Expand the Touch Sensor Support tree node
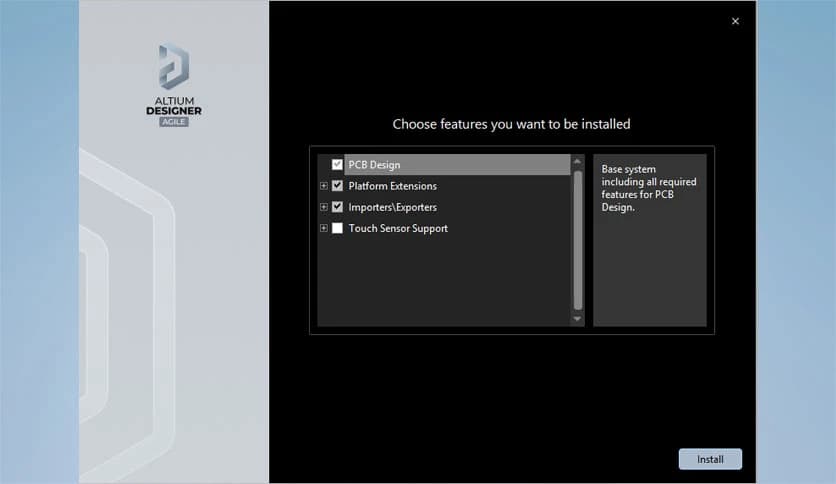This screenshot has width=836, height=484. tap(324, 228)
